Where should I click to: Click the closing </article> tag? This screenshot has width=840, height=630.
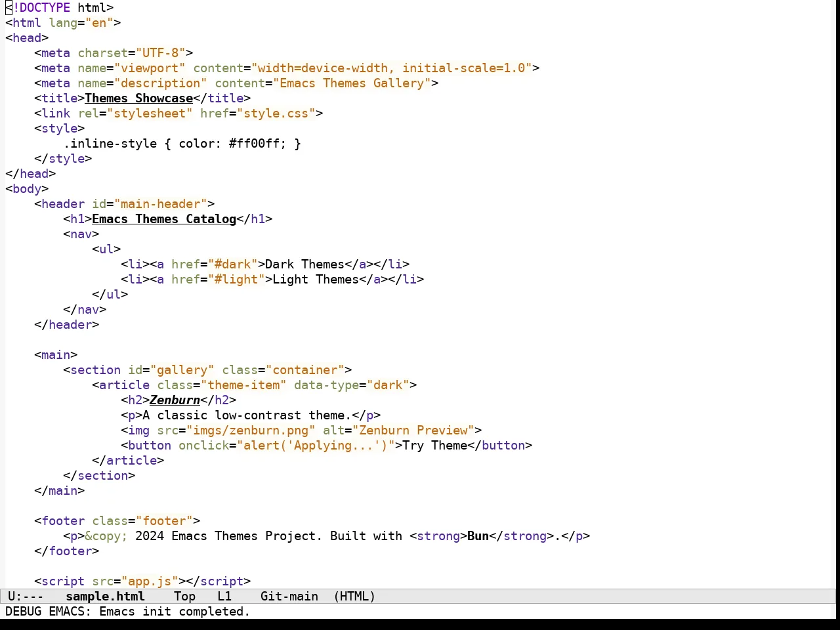coord(128,461)
